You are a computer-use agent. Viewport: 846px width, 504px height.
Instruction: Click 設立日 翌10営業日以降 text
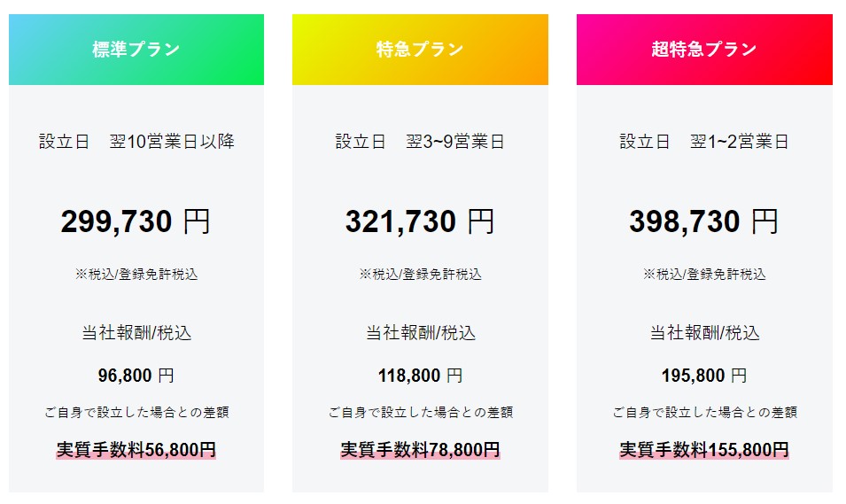pyautogui.click(x=136, y=142)
